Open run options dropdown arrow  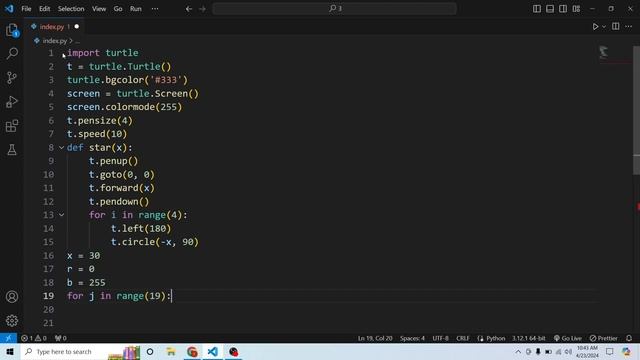tap(604, 27)
